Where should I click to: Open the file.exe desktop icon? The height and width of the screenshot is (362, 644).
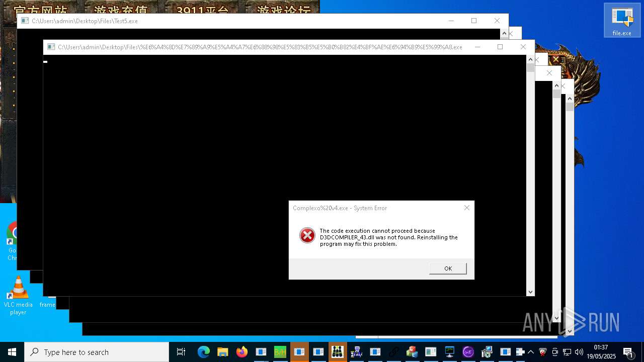click(622, 20)
